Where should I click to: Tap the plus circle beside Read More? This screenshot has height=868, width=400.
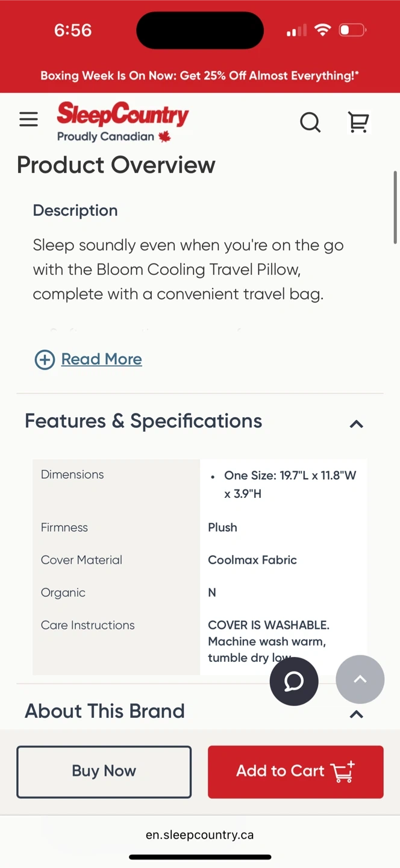pyautogui.click(x=45, y=360)
